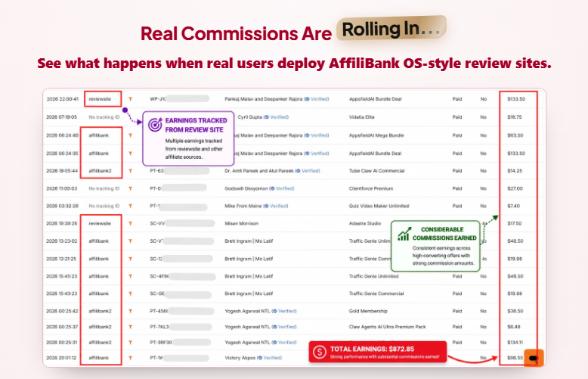Click the product Clientforce Premium
This screenshot has width=588, height=379.
pos(371,189)
